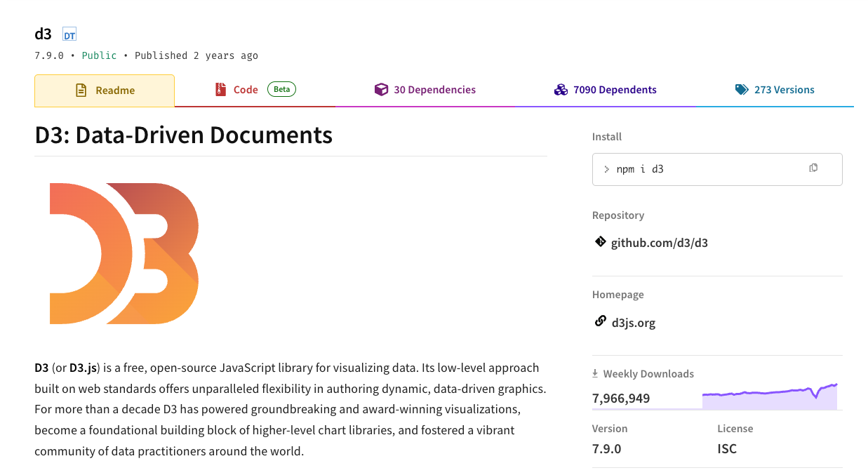The image size is (868, 475).
Task: Click the git repository icon
Action: point(600,242)
